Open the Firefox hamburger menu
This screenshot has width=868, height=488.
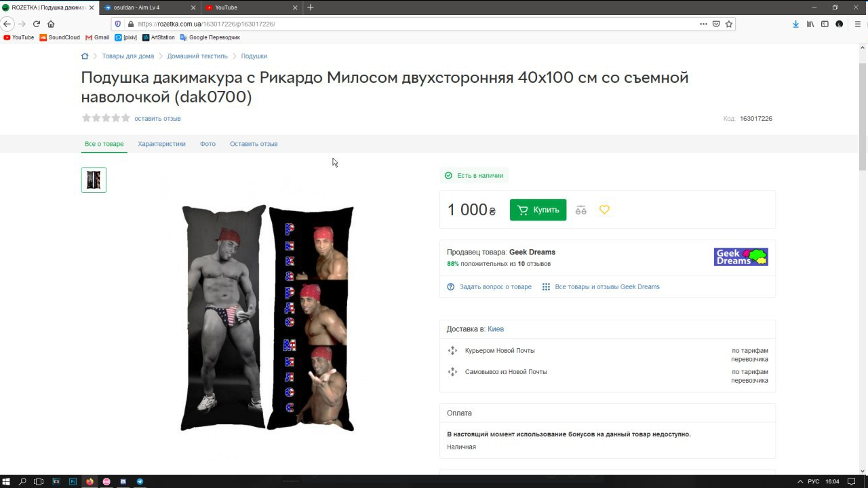(x=857, y=24)
